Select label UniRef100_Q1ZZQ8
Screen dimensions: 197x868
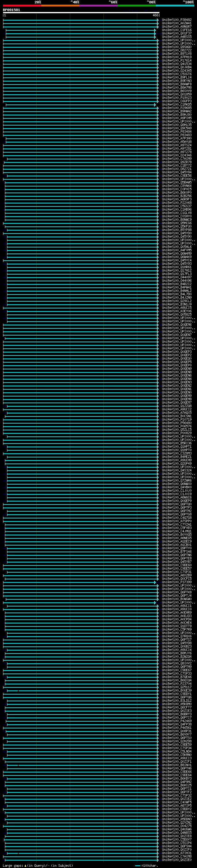pyautogui.click(x=177, y=406)
